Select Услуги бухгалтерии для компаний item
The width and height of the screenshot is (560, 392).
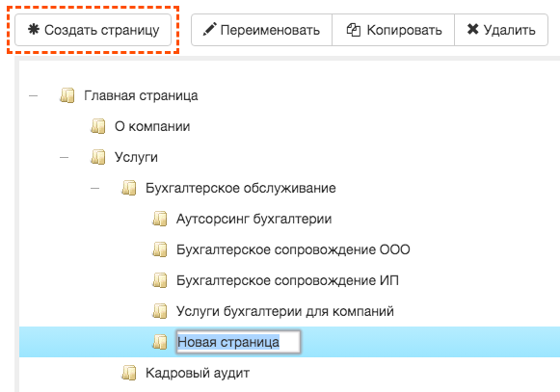pyautogui.click(x=285, y=311)
